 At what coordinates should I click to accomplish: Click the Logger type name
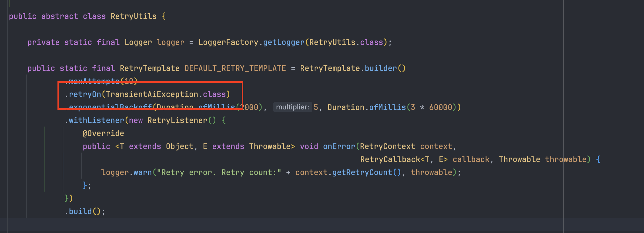click(138, 42)
